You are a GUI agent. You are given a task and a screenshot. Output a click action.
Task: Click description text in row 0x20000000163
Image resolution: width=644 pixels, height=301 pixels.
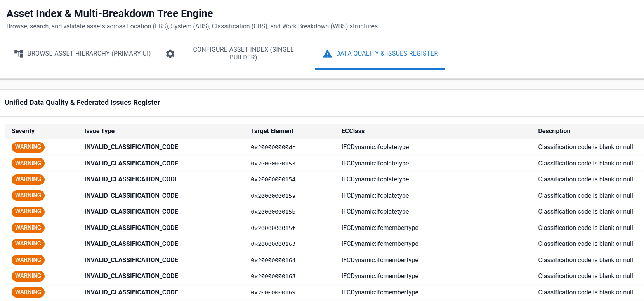point(585,244)
